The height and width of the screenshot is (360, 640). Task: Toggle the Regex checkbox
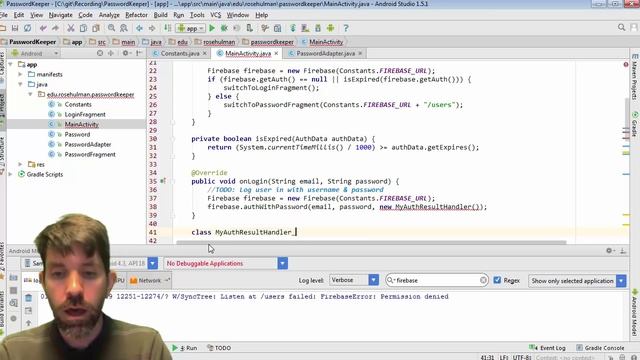[x=497, y=280]
